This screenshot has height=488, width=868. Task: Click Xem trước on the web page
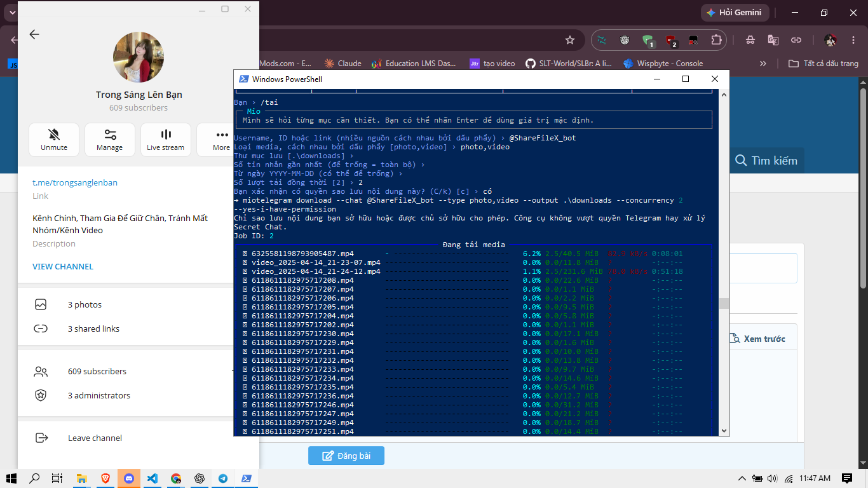coord(757,339)
